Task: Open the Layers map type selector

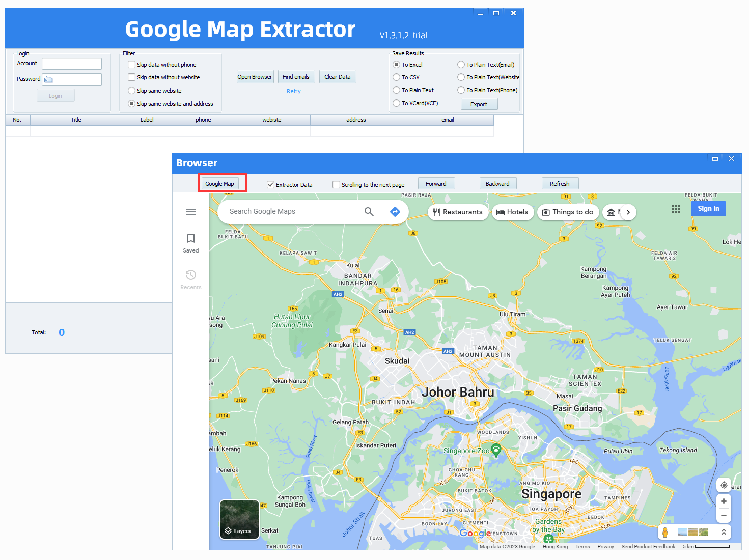Action: (x=239, y=519)
